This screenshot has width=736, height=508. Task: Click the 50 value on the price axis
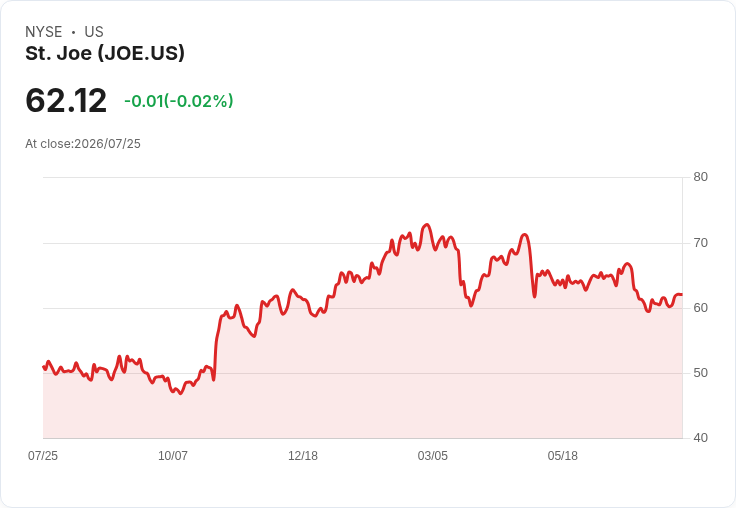[700, 373]
